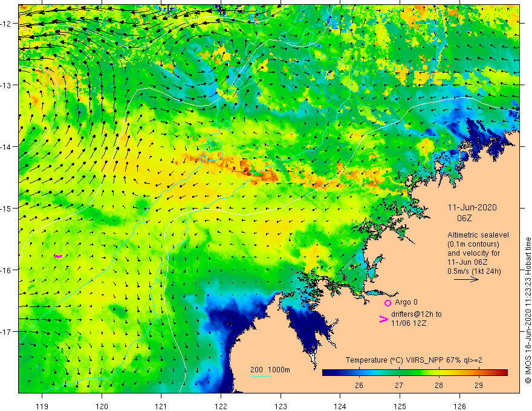Click the longitude axis label 123
The height and width of the screenshot is (411, 532).
click(x=281, y=406)
